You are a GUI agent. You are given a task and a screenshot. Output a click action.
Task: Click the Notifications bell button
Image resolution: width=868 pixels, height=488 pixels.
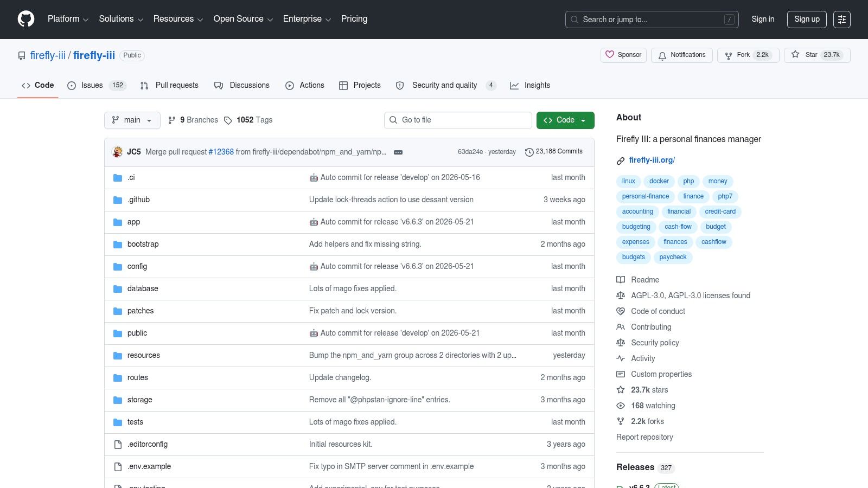682,55
